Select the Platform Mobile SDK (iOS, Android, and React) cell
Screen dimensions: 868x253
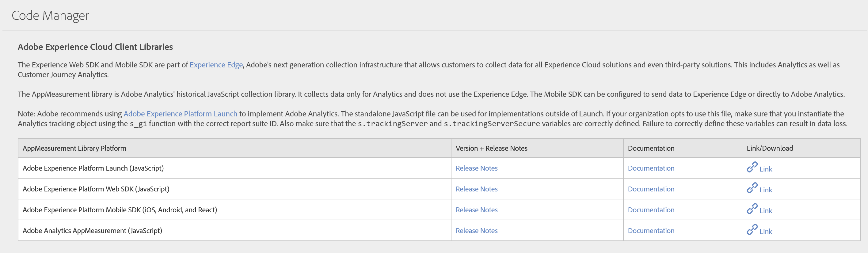(x=234, y=210)
